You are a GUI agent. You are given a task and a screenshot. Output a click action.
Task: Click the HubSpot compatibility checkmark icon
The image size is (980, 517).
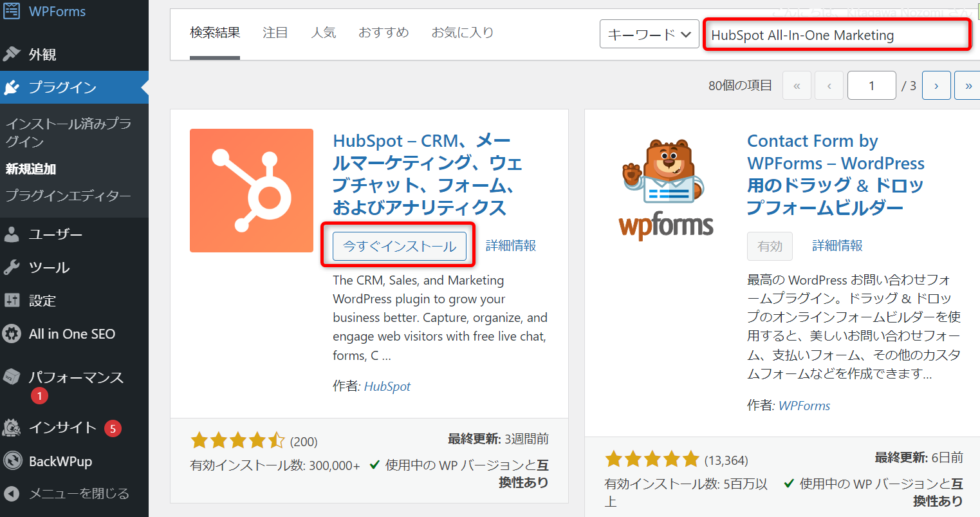coord(374,464)
